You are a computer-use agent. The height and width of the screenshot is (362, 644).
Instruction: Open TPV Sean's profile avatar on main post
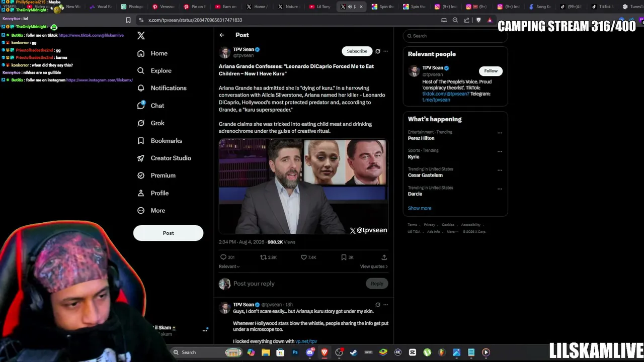pyautogui.click(x=225, y=53)
